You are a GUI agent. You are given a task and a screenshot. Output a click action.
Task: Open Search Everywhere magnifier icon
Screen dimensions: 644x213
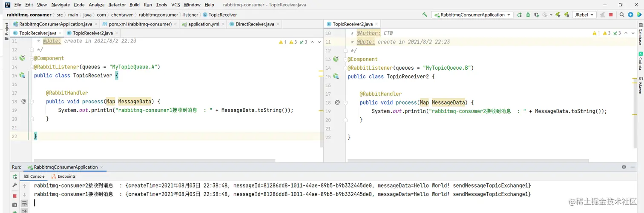622,15
